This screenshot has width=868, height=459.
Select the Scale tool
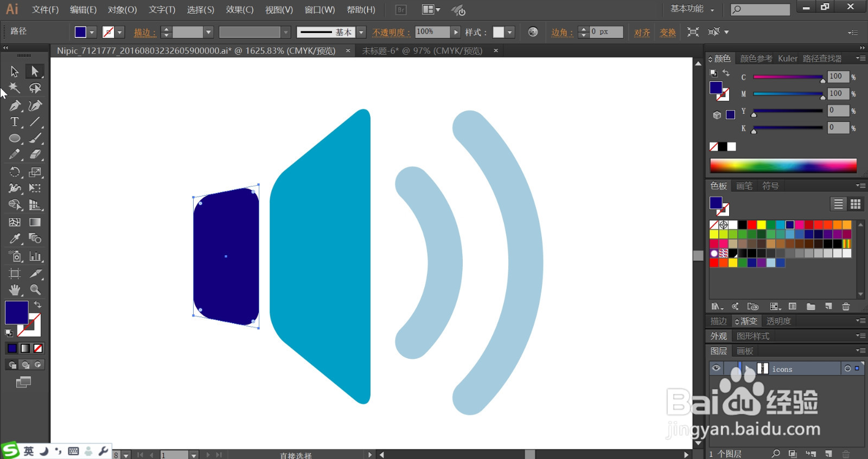coord(35,172)
